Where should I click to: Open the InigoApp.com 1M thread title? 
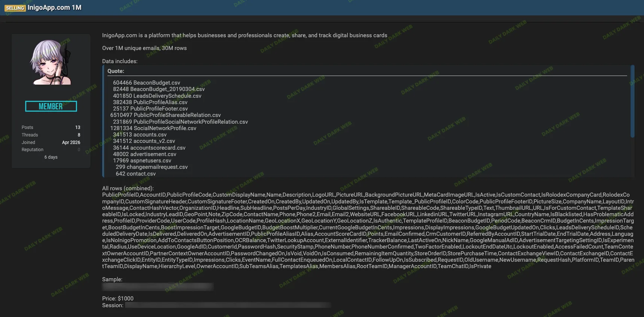point(54,8)
